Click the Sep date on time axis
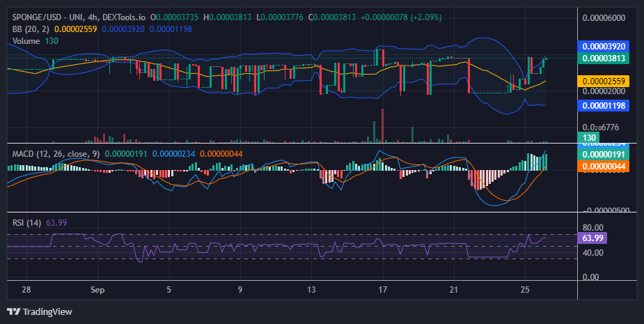 tap(97, 289)
